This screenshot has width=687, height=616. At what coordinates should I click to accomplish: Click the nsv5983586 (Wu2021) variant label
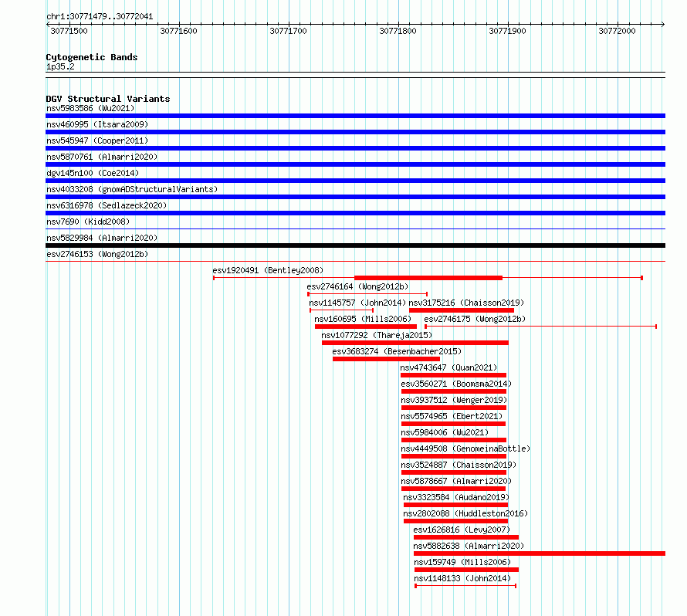[x=90, y=108]
